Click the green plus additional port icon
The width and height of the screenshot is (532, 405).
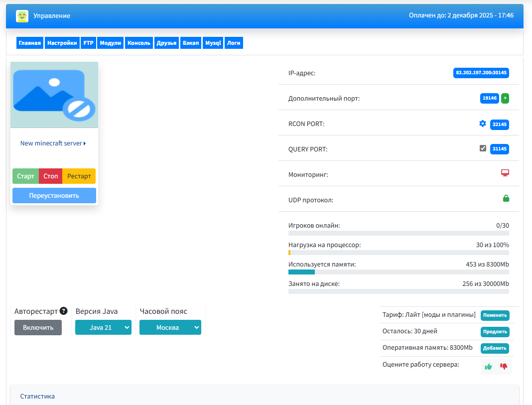(505, 98)
